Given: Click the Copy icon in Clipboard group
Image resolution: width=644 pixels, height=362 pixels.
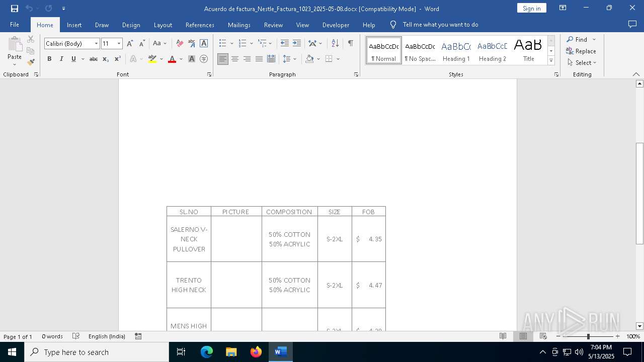Looking at the screenshot, I should 31,51.
